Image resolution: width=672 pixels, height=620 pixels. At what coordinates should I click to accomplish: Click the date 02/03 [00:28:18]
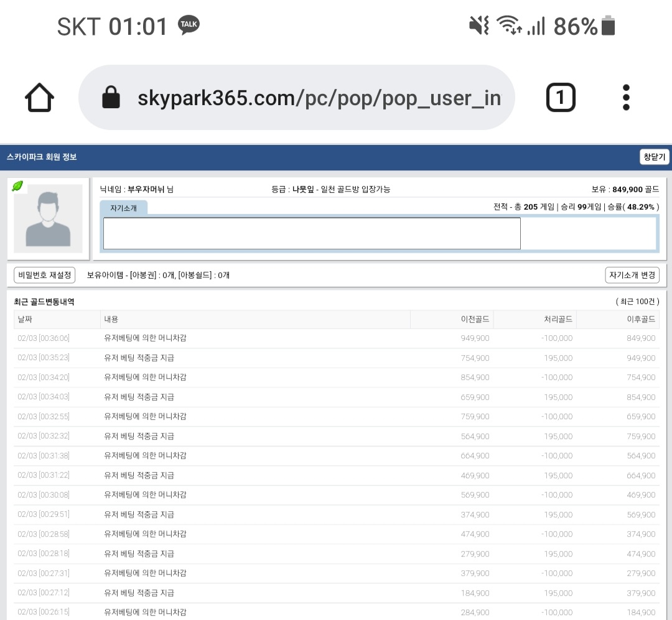(44, 553)
